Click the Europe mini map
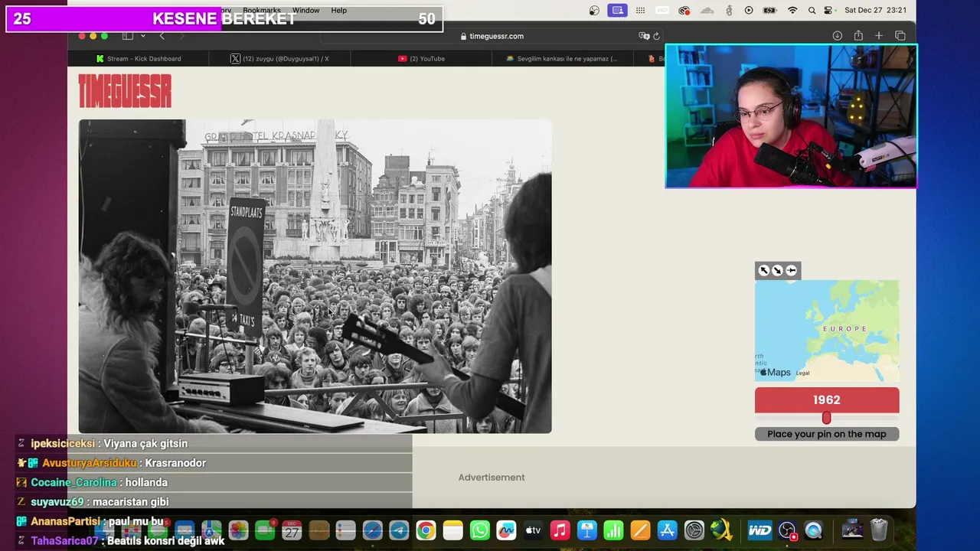 (x=827, y=331)
